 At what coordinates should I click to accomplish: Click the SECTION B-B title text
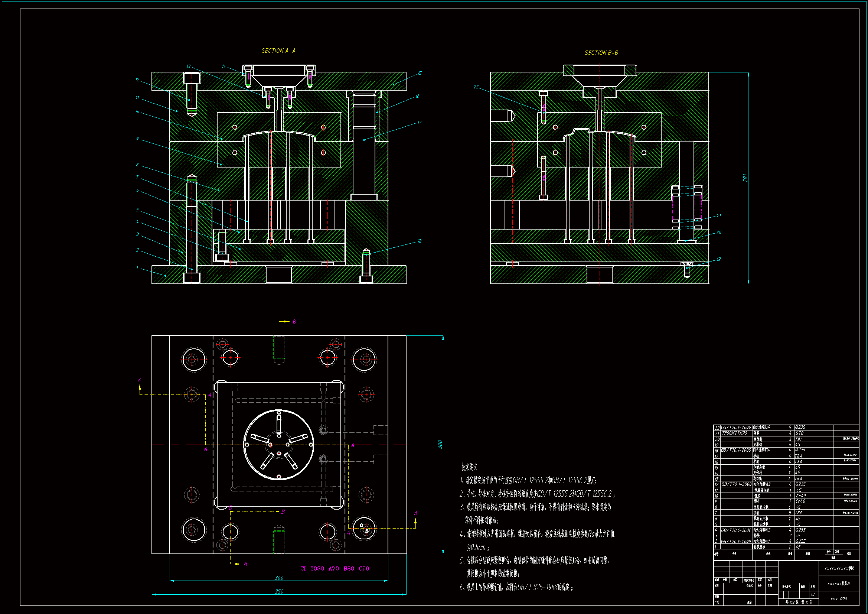[x=601, y=53]
